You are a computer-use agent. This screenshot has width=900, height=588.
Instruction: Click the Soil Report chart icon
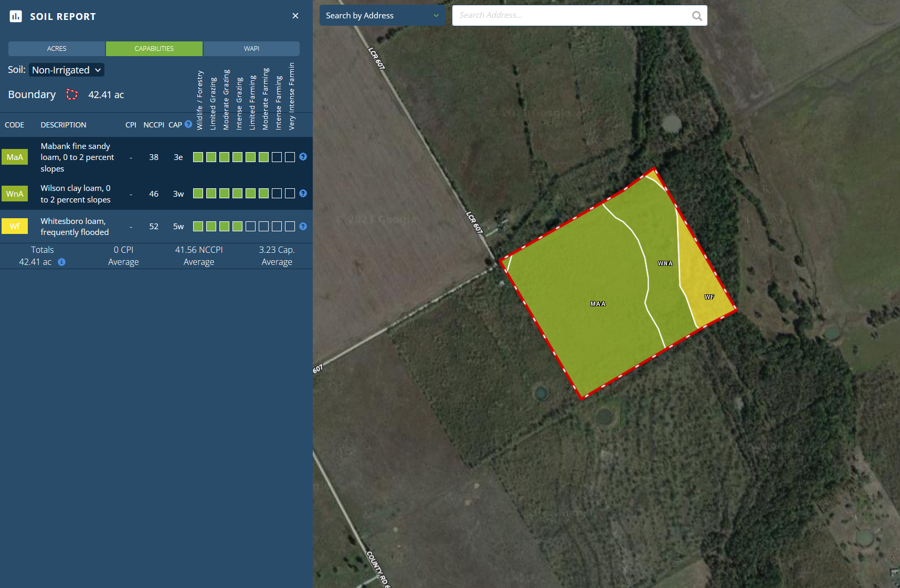(16, 16)
